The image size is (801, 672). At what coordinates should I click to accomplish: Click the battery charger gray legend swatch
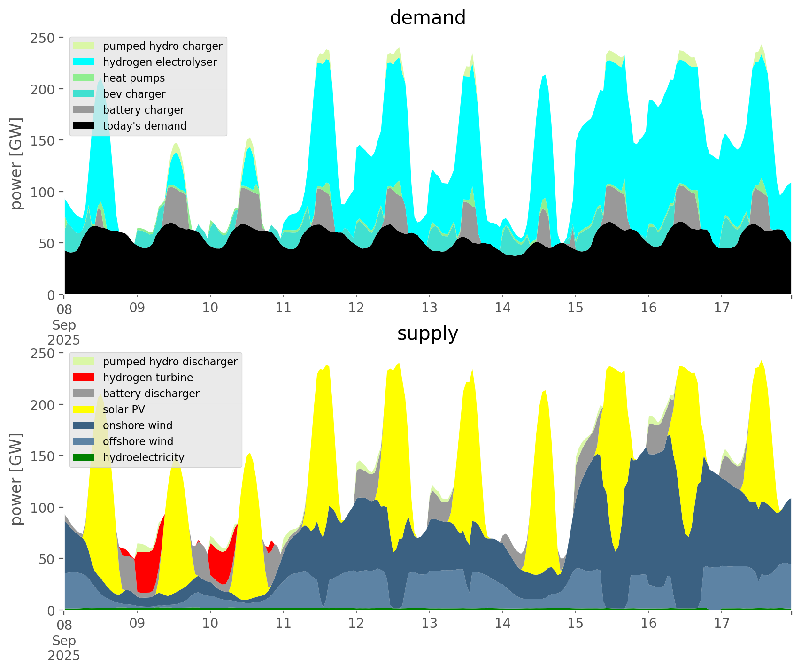85,110
